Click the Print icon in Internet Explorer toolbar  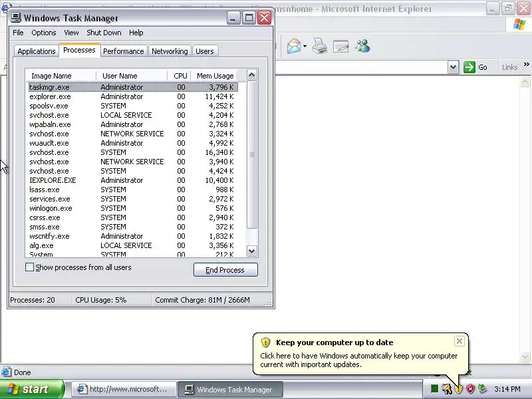[320, 46]
